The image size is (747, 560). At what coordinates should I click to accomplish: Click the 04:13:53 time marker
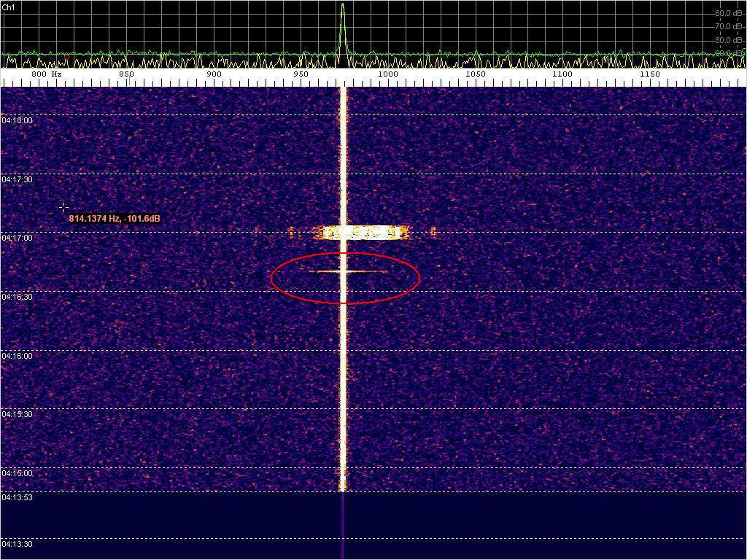pyautogui.click(x=18, y=497)
